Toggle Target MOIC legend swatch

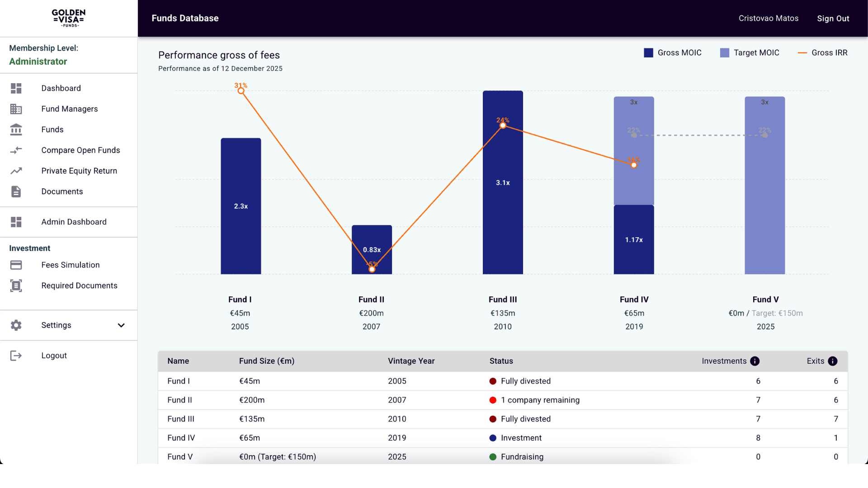coord(725,53)
